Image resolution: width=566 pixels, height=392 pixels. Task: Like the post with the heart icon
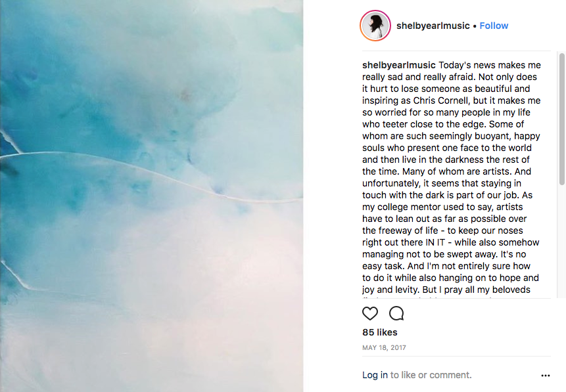click(x=370, y=313)
